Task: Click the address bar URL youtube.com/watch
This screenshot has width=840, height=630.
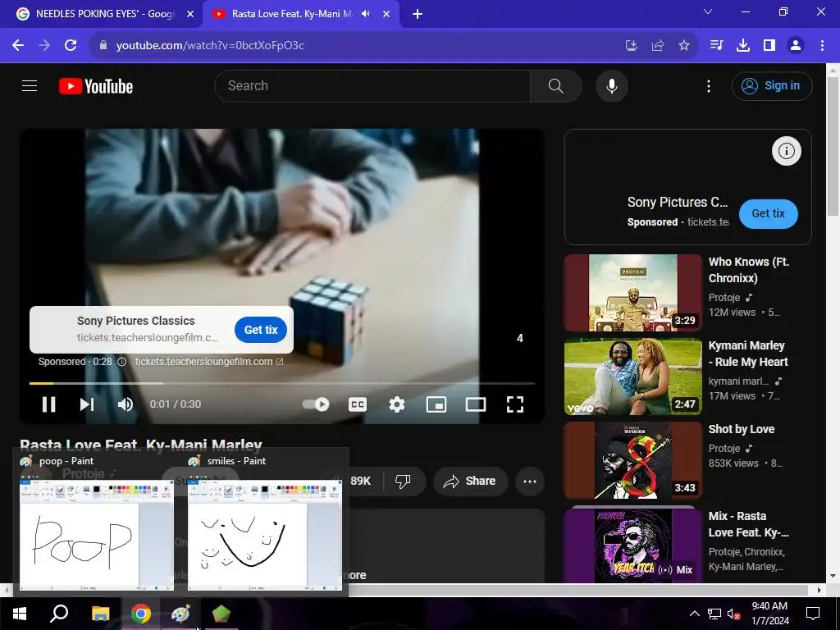Action: click(210, 46)
